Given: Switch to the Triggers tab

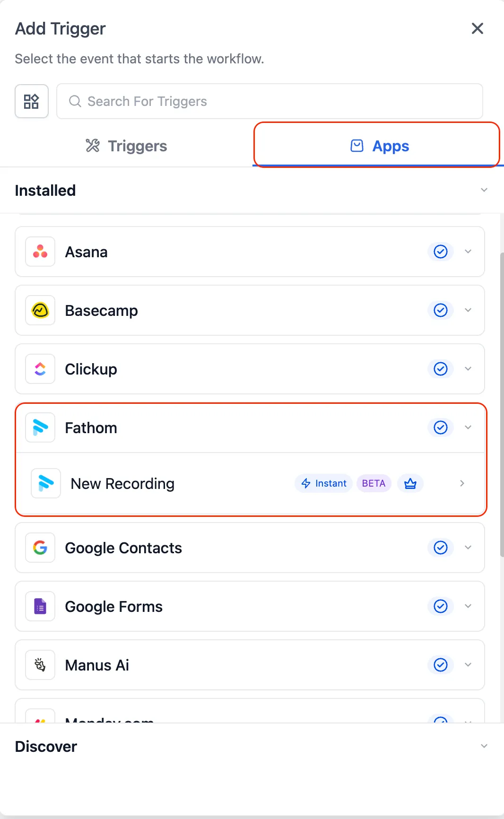Looking at the screenshot, I should pyautogui.click(x=126, y=146).
